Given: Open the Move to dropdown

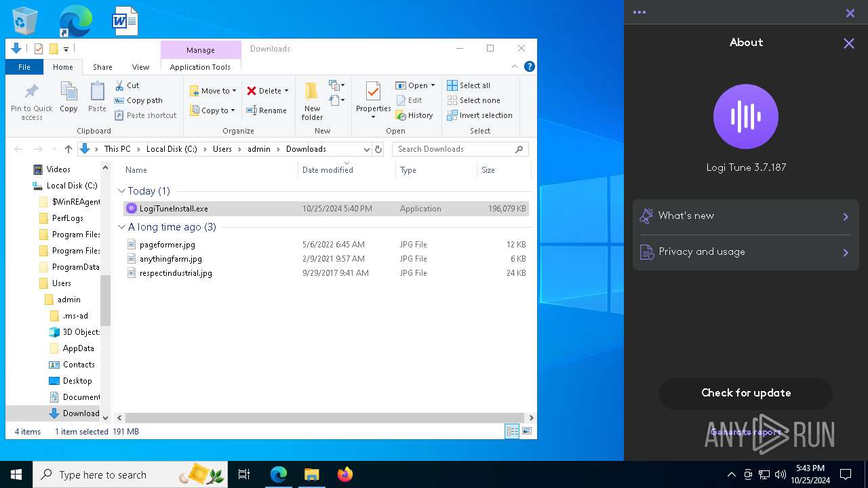Looking at the screenshot, I should [x=213, y=91].
